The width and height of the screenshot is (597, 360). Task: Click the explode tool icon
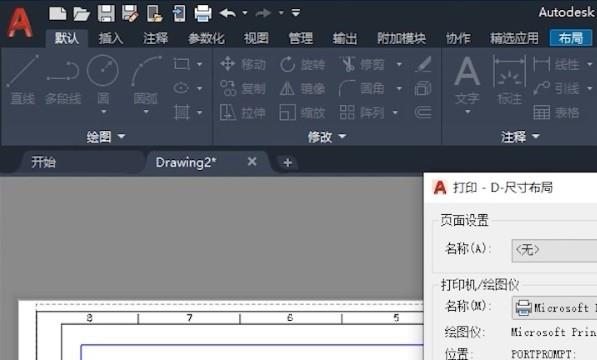[x=423, y=88]
